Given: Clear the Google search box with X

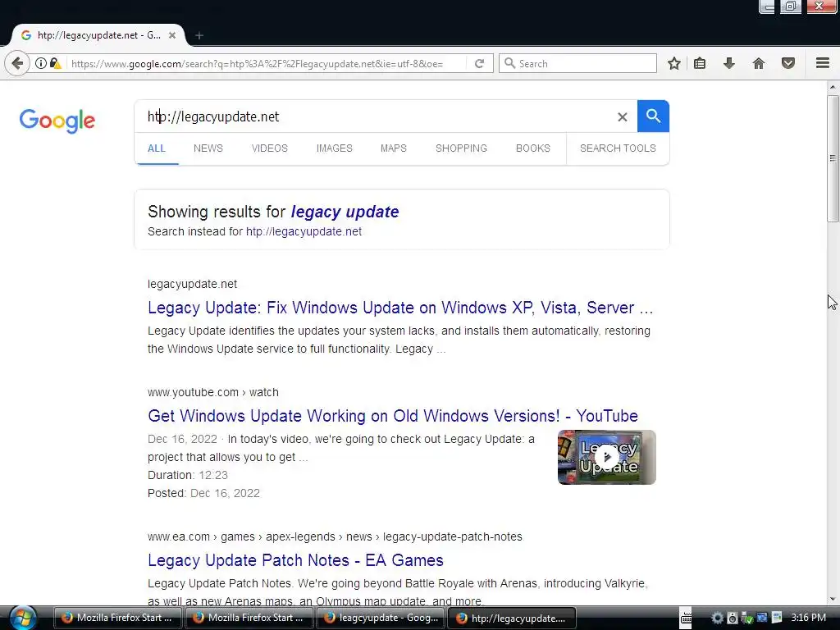Looking at the screenshot, I should pos(622,116).
